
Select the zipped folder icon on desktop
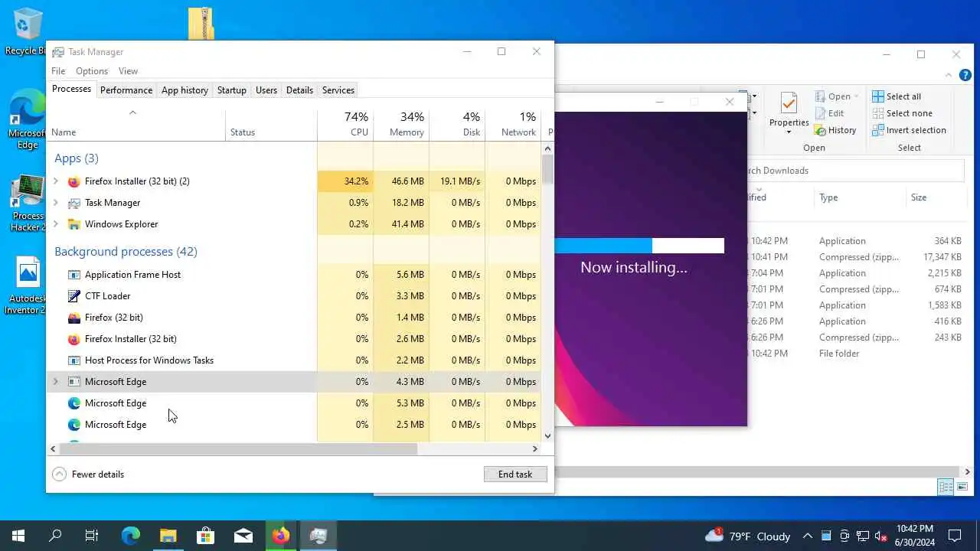pos(201,23)
